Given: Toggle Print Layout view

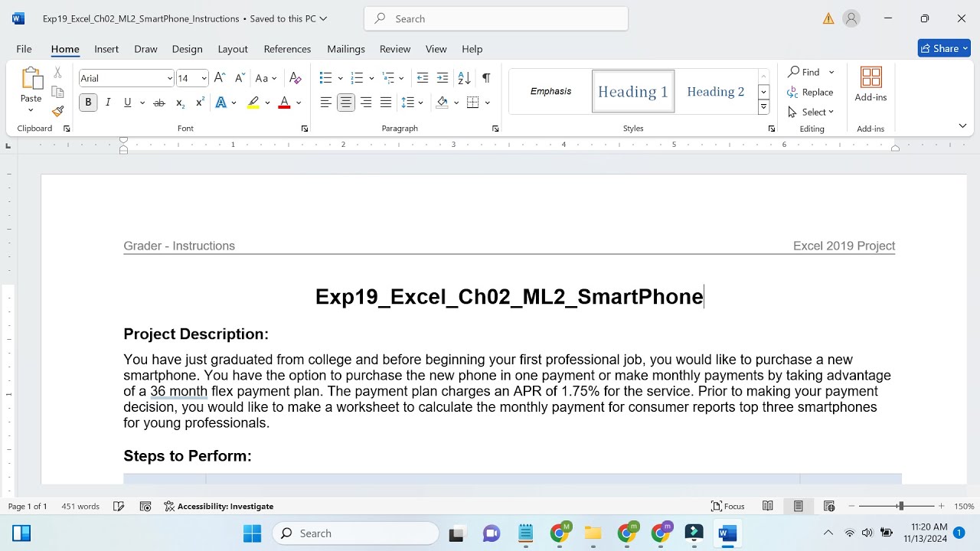Looking at the screenshot, I should point(799,506).
